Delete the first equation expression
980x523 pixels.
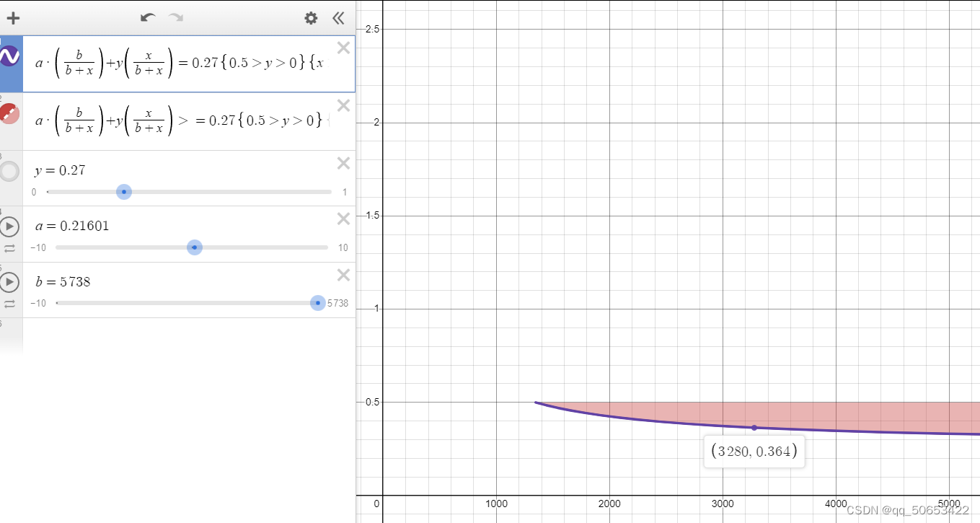pos(344,48)
